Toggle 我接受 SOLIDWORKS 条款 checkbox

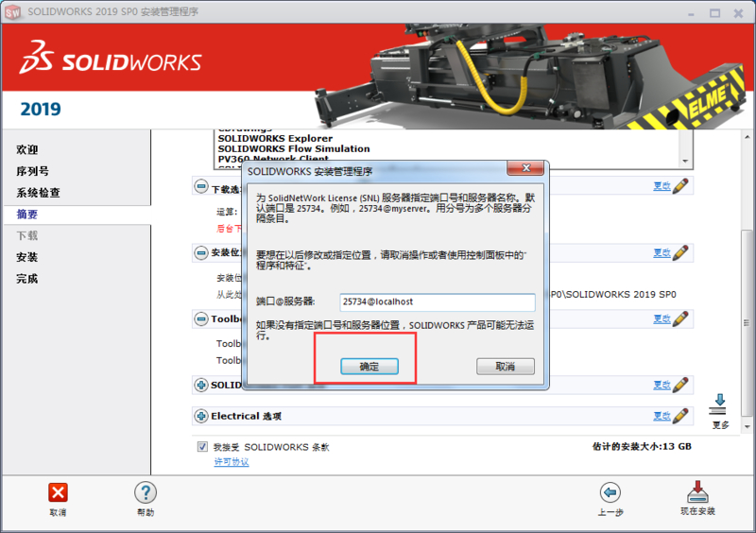pos(202,447)
